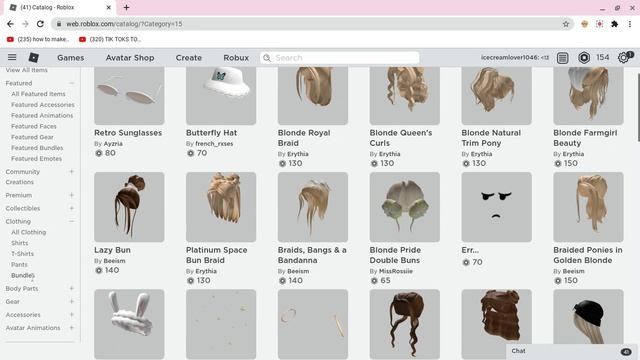640x360 pixels.
Task: Expand the Community Creations category
Action: point(71,172)
